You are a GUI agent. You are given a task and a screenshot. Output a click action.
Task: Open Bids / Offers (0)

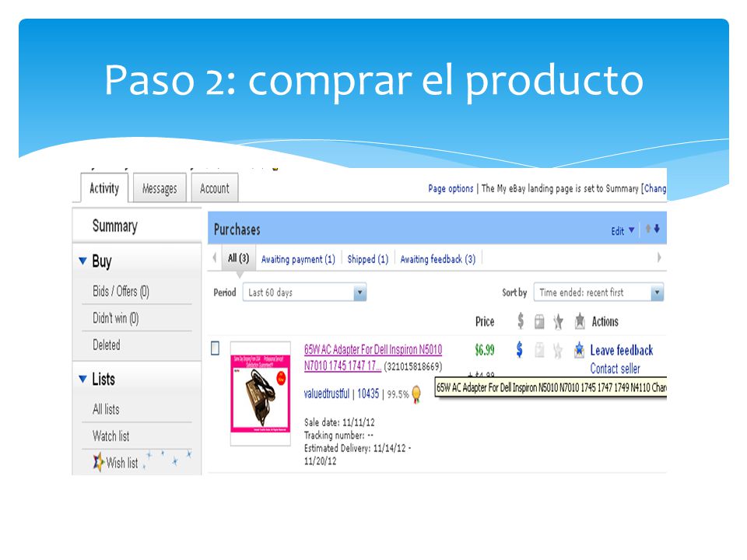click(x=121, y=291)
